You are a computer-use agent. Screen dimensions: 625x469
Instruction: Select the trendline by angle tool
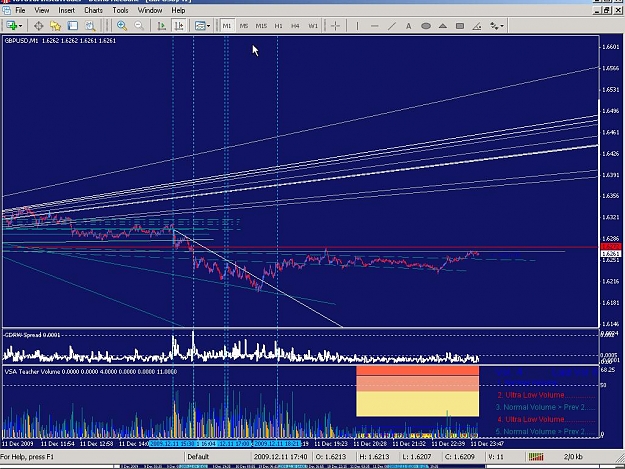point(477,26)
